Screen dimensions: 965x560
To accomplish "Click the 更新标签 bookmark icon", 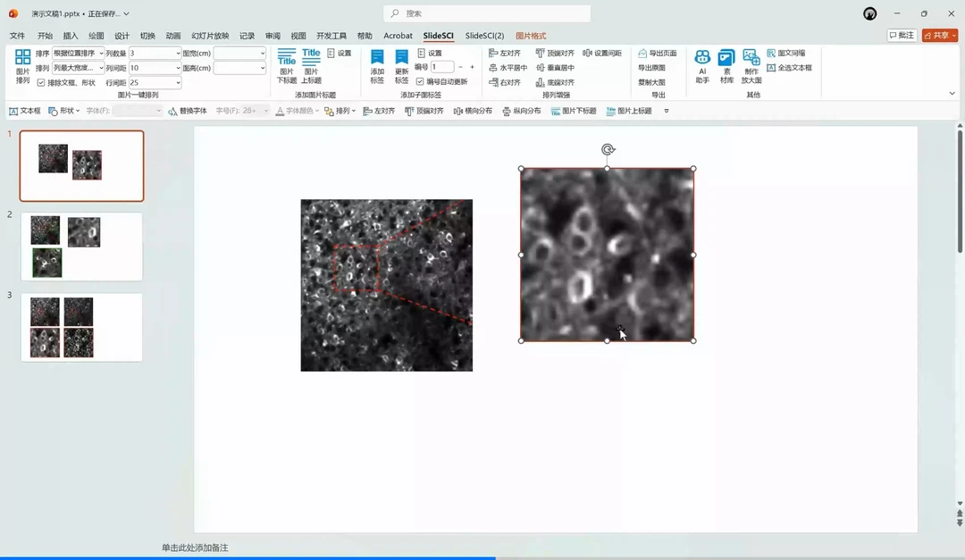I will 401,66.
